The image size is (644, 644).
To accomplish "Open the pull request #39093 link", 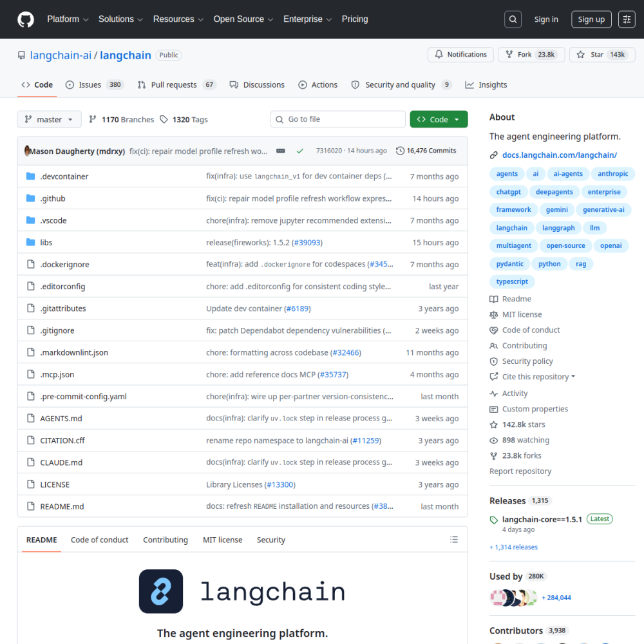I will point(307,243).
